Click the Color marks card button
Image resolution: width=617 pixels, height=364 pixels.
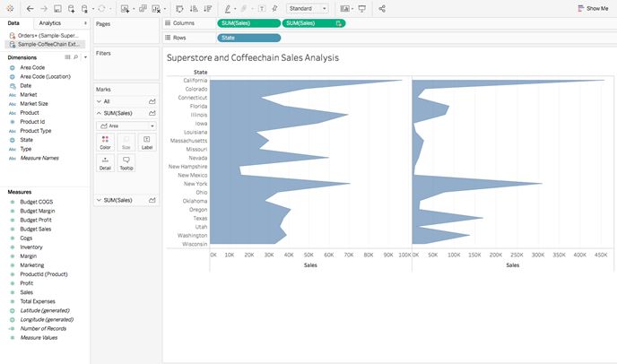coord(105,143)
